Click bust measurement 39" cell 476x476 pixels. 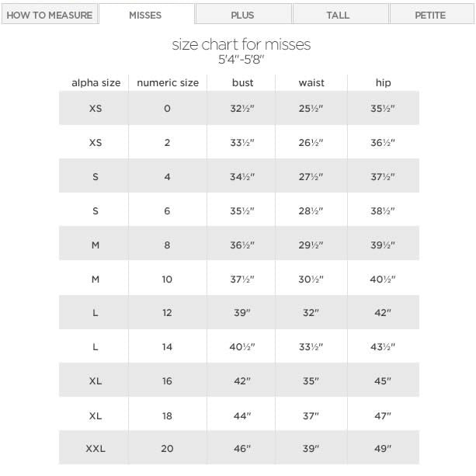point(242,313)
